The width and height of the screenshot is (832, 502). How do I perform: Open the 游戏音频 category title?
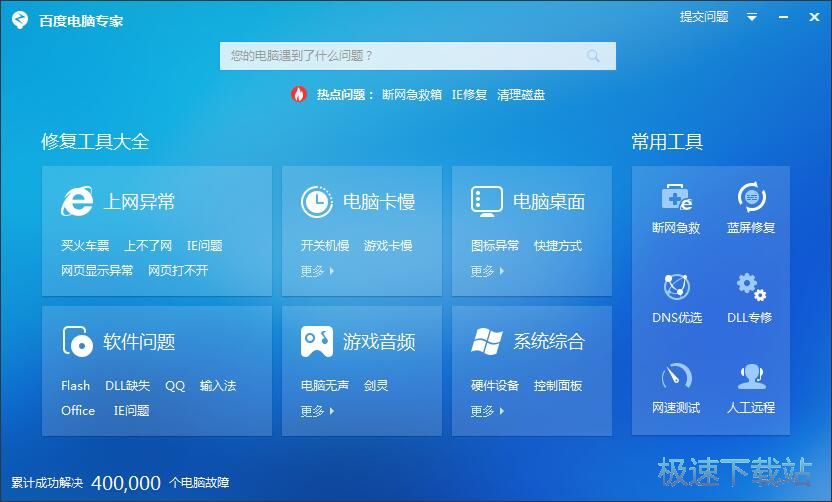click(x=379, y=341)
